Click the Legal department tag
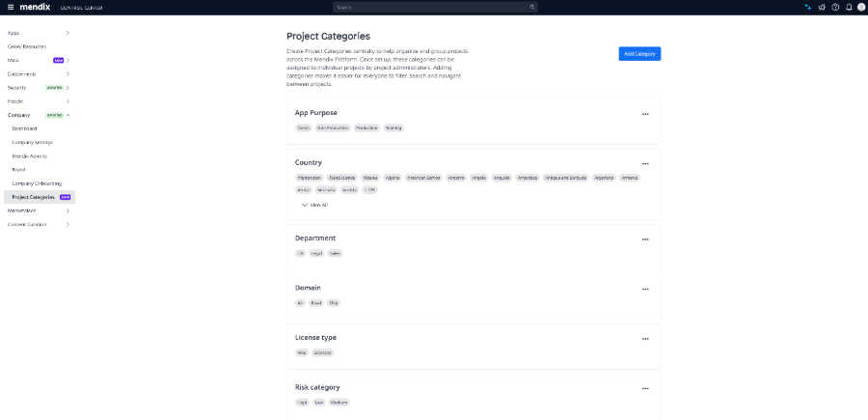The height and width of the screenshot is (420, 868). click(x=316, y=253)
